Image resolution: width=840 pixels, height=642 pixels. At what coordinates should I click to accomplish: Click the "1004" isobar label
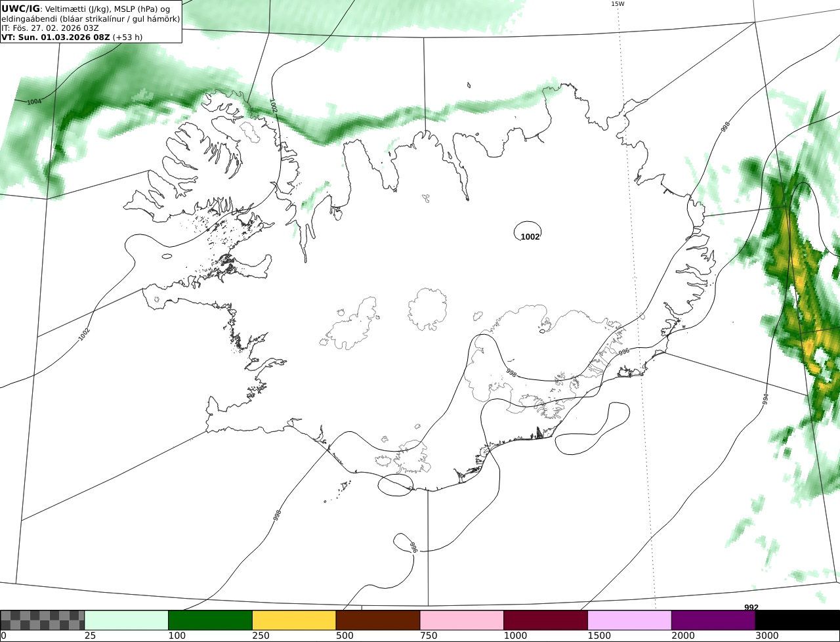click(x=34, y=102)
